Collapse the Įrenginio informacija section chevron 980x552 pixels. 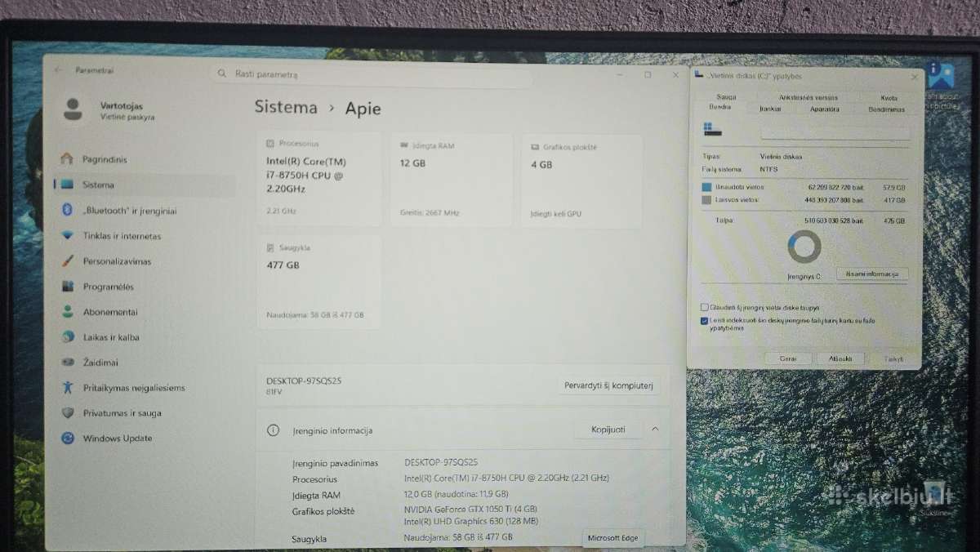pos(655,429)
